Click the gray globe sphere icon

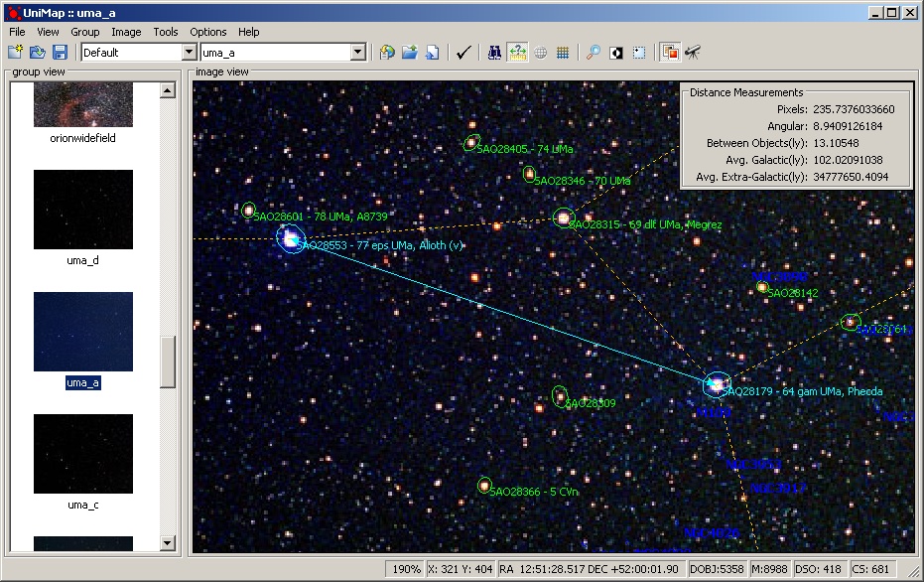click(540, 53)
